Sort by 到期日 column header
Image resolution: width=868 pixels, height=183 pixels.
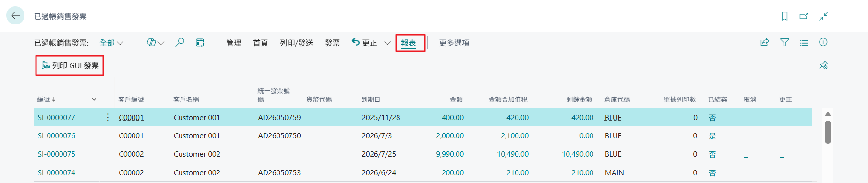click(371, 99)
